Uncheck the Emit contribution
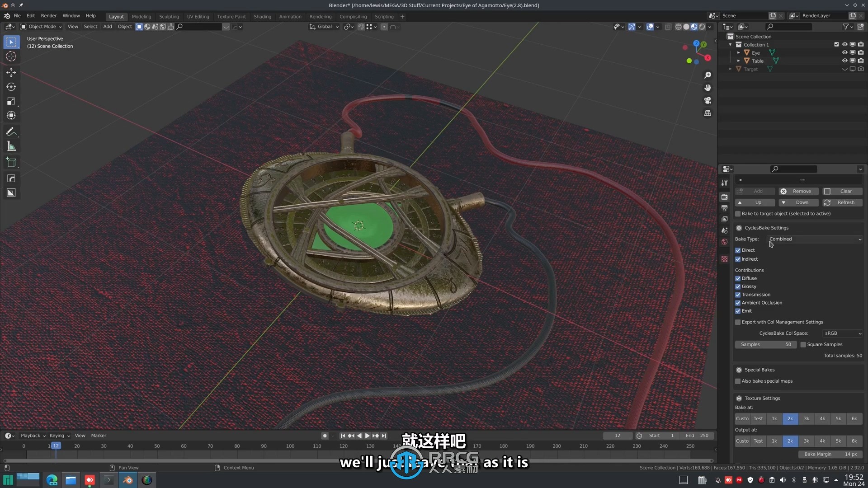This screenshot has height=488, width=868. point(738,311)
